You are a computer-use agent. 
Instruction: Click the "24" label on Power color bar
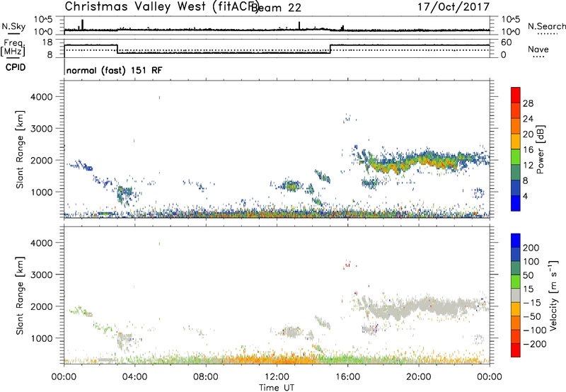click(528, 119)
